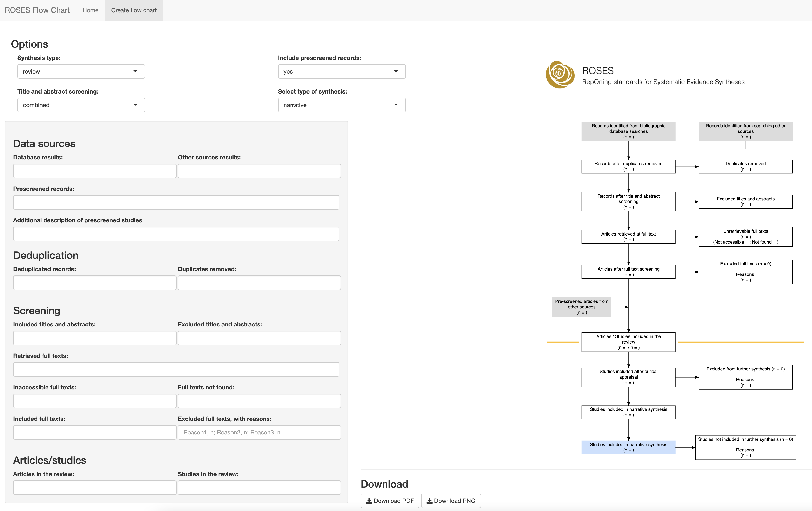Click the ROSES Flow Chart brand link
Viewport: 812px width, 511px height.
[x=37, y=10]
